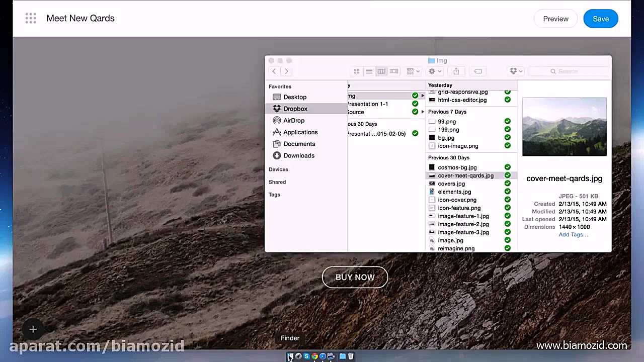Select AirDrop in Finder sidebar
This screenshot has width=644, height=362.
coord(294,121)
